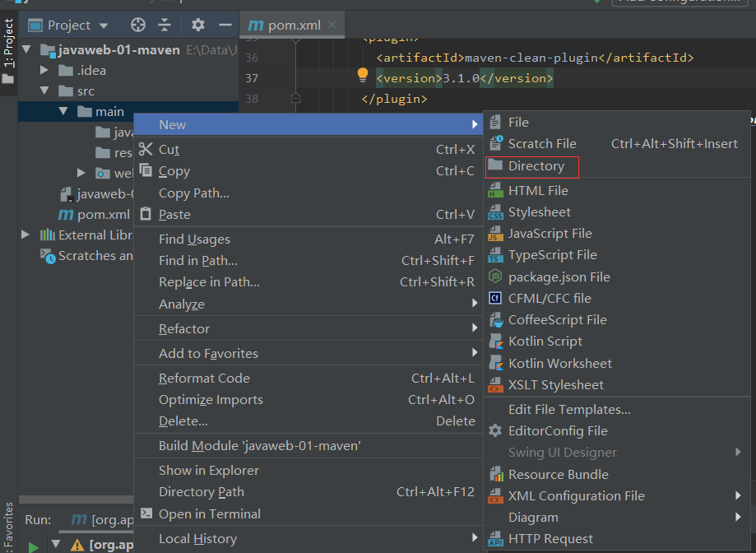Collapse the javaweb-01-maven project node
This screenshot has width=756, height=553.
pos(26,49)
